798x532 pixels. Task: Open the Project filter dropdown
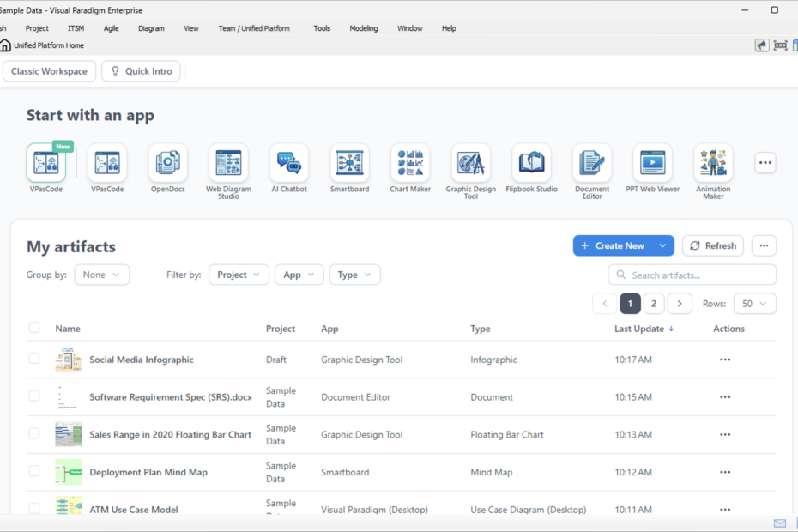[x=239, y=275]
